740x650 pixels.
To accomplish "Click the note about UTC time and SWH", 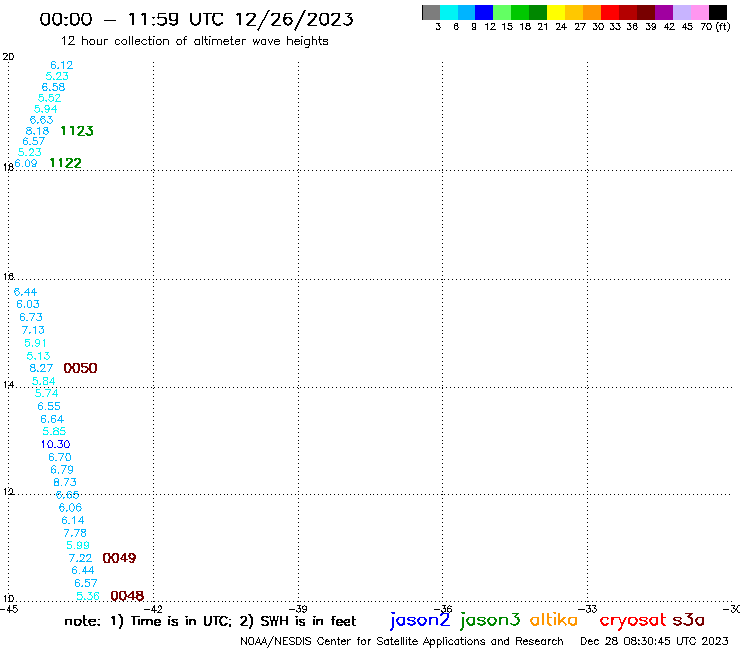I will 210,621.
